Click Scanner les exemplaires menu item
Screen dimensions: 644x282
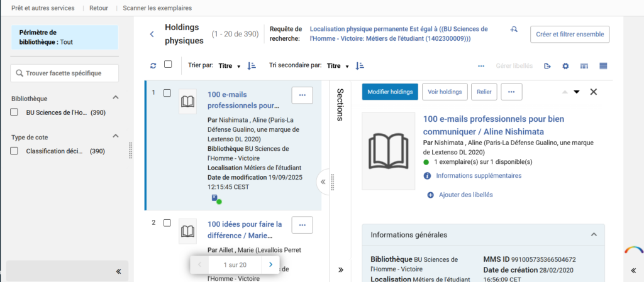pyautogui.click(x=157, y=8)
